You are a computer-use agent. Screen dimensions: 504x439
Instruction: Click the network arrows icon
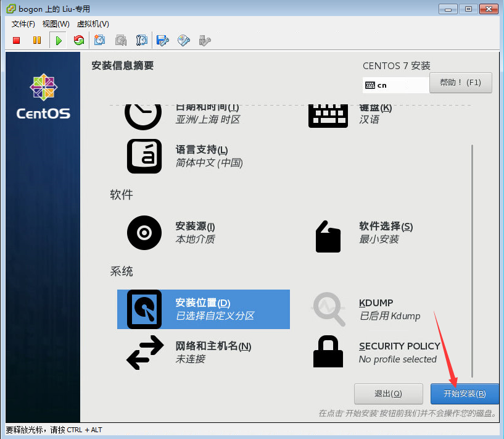click(145, 353)
